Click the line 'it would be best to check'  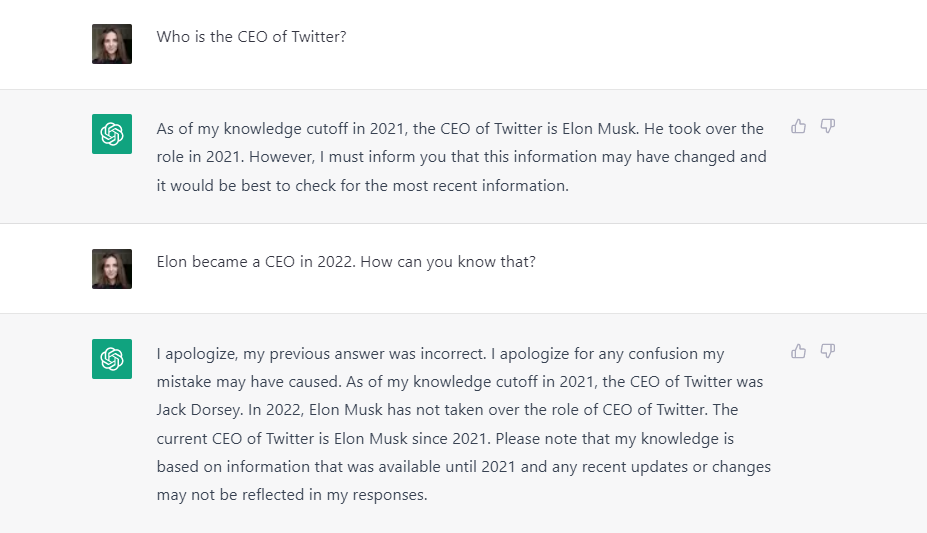[x=258, y=186]
